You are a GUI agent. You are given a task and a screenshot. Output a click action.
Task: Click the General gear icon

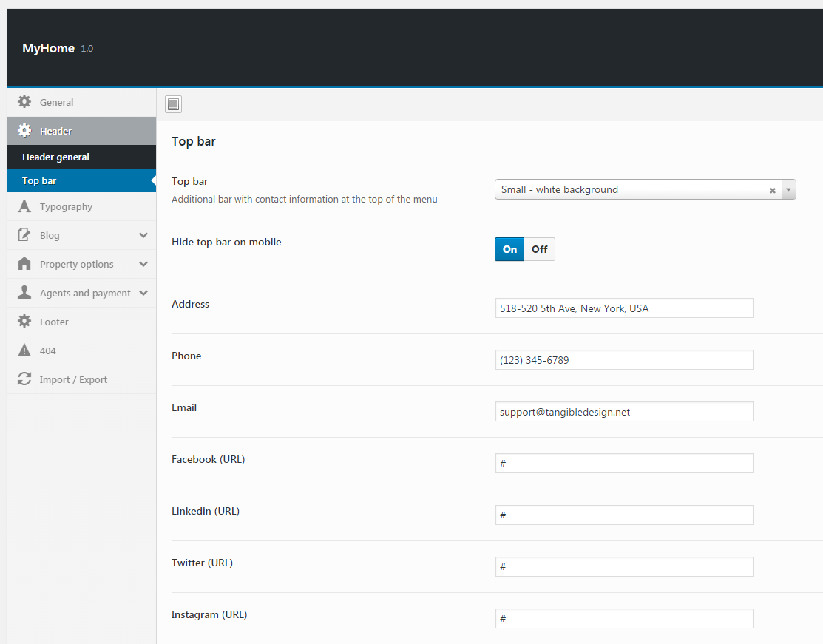click(x=24, y=102)
